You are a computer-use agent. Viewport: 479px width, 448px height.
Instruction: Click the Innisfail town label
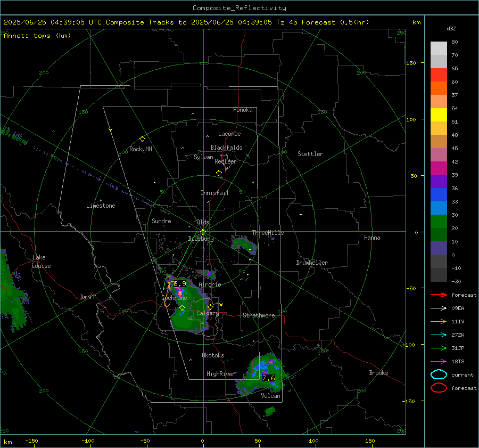pos(215,193)
